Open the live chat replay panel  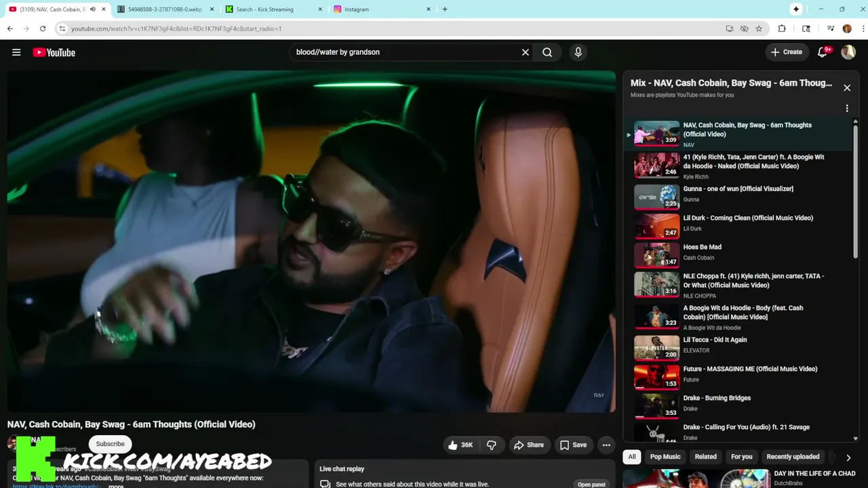pos(591,485)
